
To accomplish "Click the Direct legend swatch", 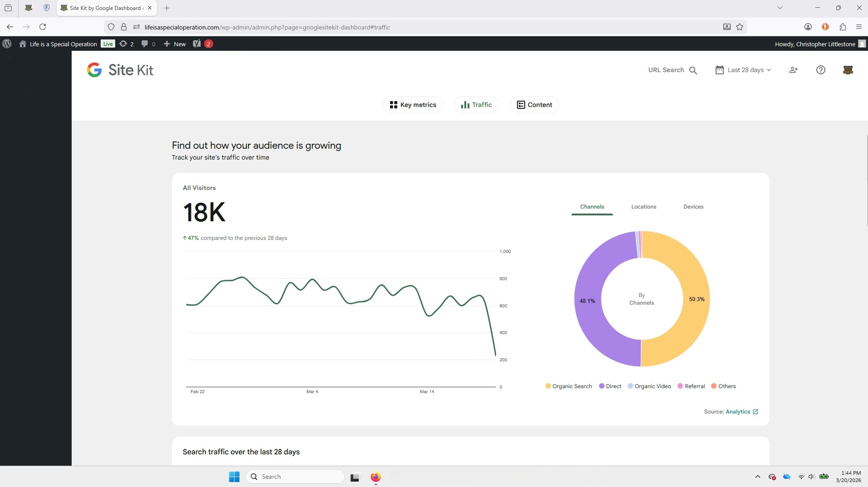I will pyautogui.click(x=602, y=386).
